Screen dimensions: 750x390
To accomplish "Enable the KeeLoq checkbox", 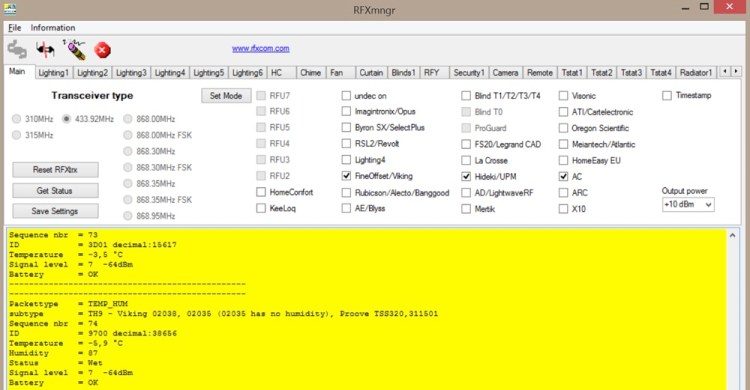I will tap(261, 208).
